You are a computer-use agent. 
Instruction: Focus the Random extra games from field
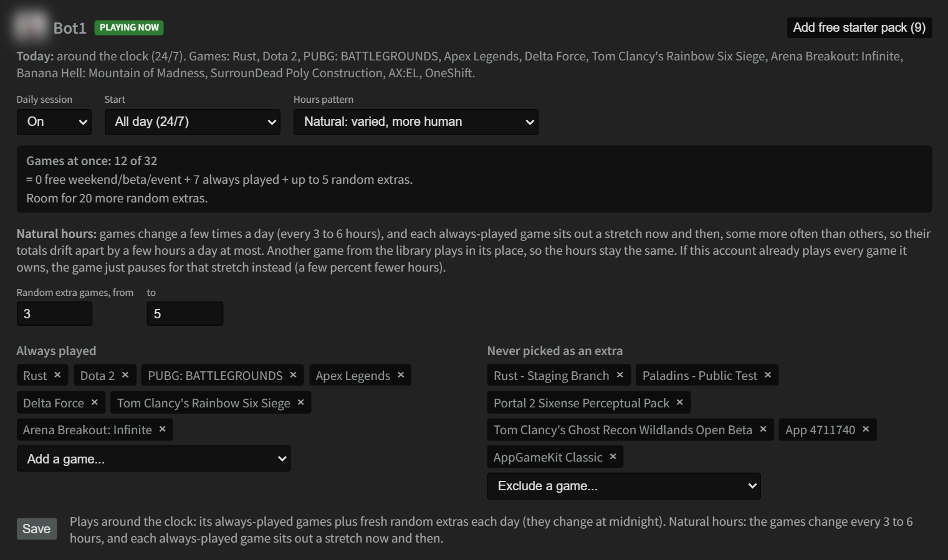[x=54, y=314]
